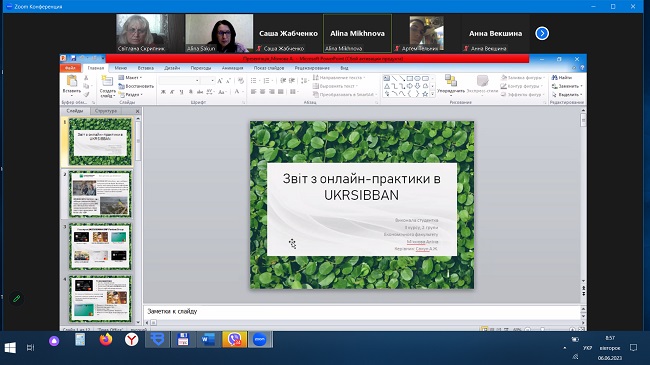Viewport: 650px width, 365px height.
Task: Select slide 3 thumbnail with bank cards
Action: click(100, 246)
